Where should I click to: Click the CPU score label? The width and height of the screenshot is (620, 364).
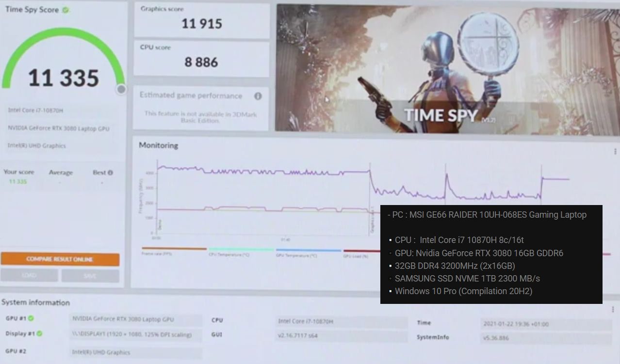155,47
